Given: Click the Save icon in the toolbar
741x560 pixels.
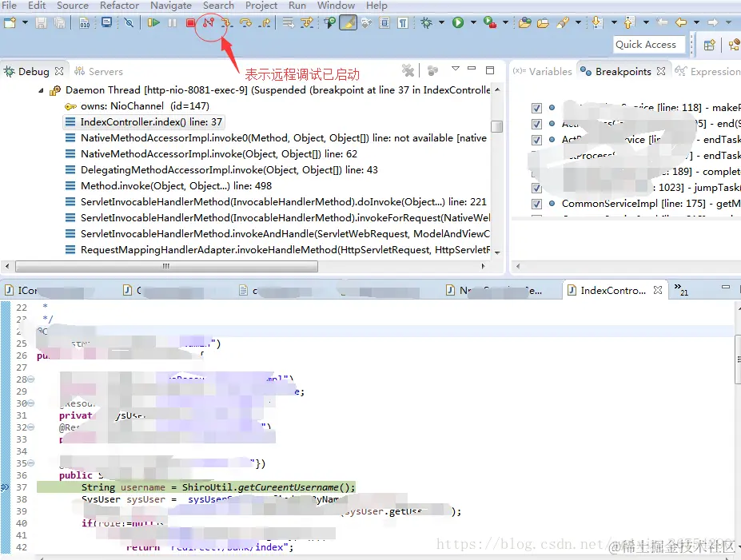Looking at the screenshot, I should 42,22.
